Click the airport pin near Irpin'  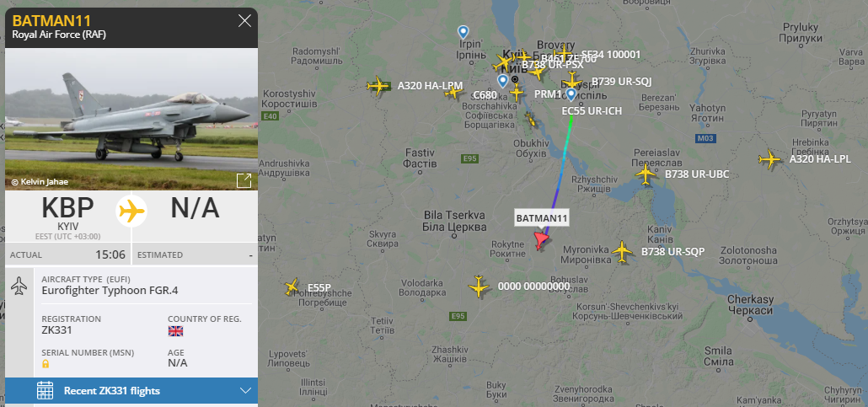[463, 32]
